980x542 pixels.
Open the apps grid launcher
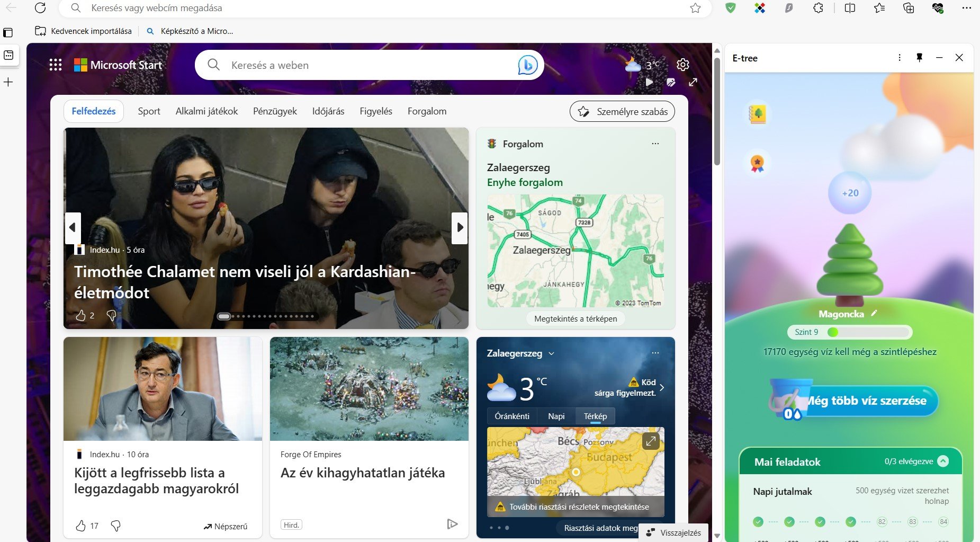point(56,65)
